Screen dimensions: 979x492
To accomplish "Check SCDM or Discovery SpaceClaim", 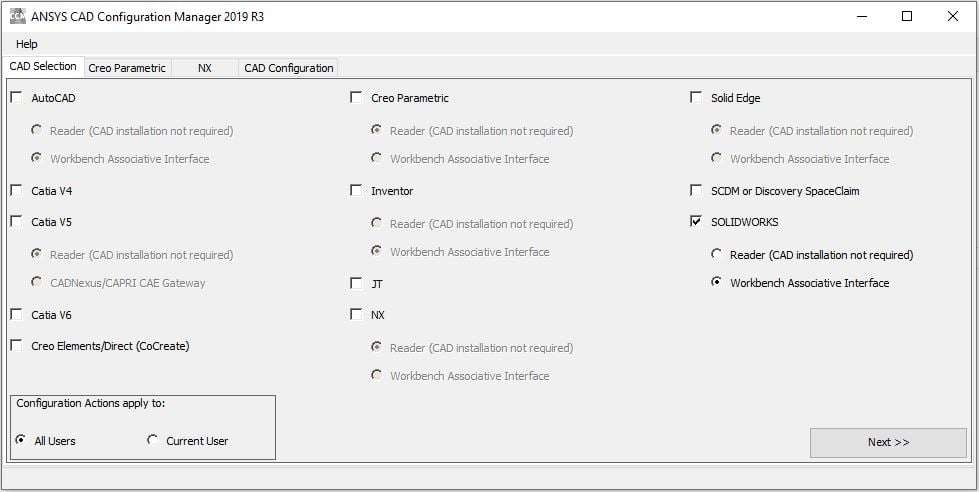I will click(x=696, y=190).
